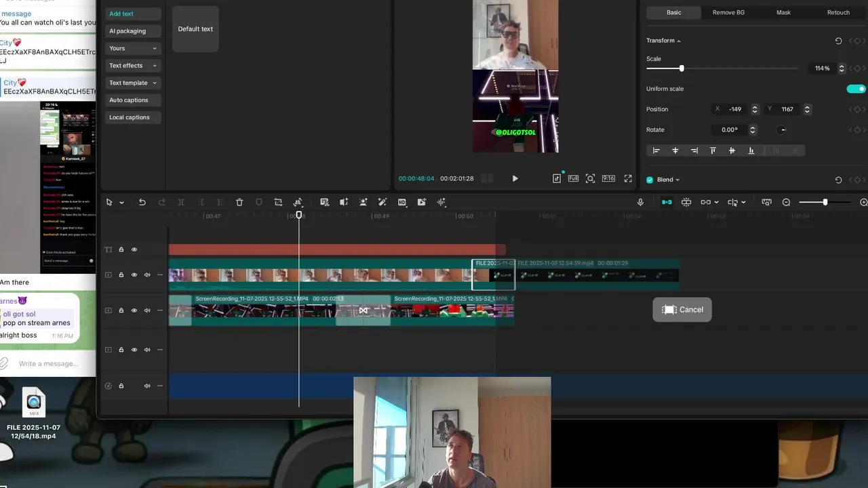868x488 pixels.
Task: Hide the FILE video track
Action: pyautogui.click(x=134, y=274)
